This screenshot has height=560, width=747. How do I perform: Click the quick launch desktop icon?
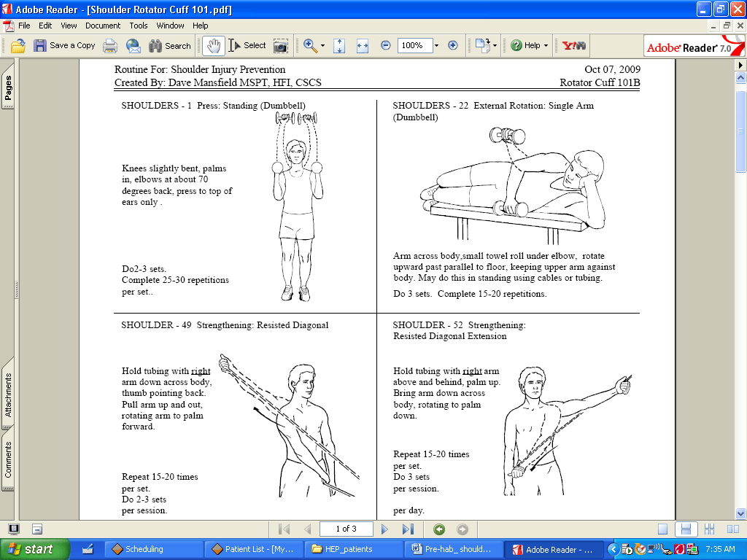point(88,549)
